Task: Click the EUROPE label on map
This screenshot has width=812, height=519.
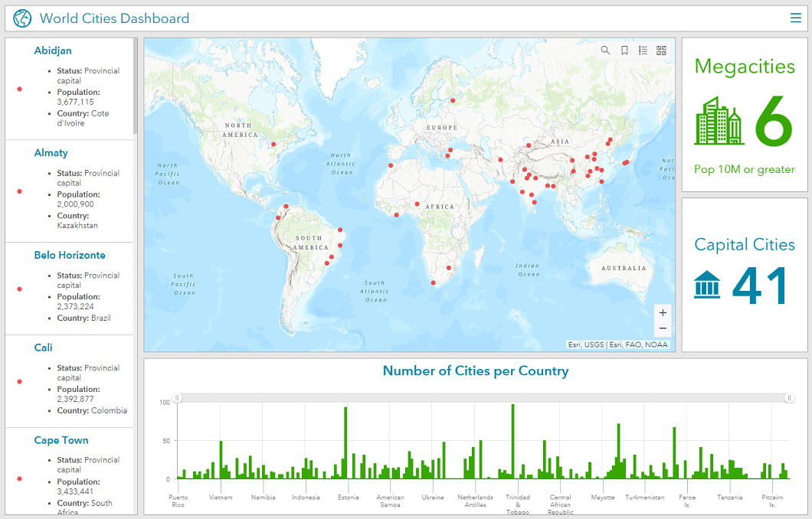Action: tap(442, 127)
